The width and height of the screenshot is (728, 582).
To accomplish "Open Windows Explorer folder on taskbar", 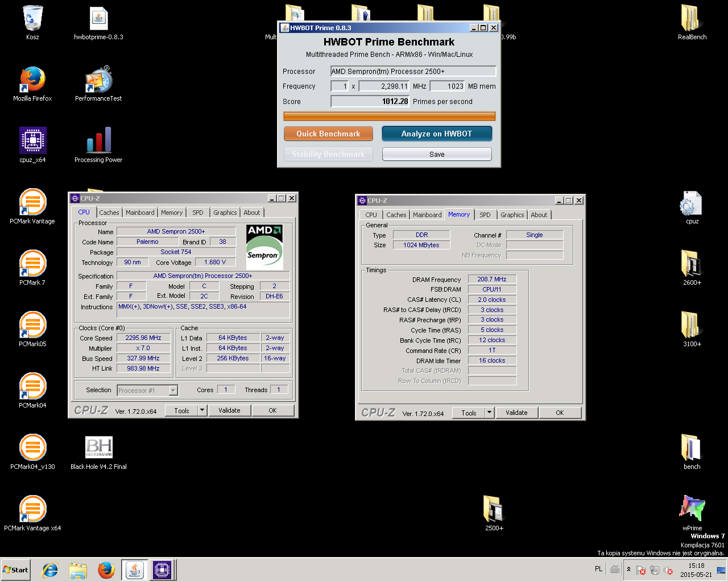I will [78, 570].
